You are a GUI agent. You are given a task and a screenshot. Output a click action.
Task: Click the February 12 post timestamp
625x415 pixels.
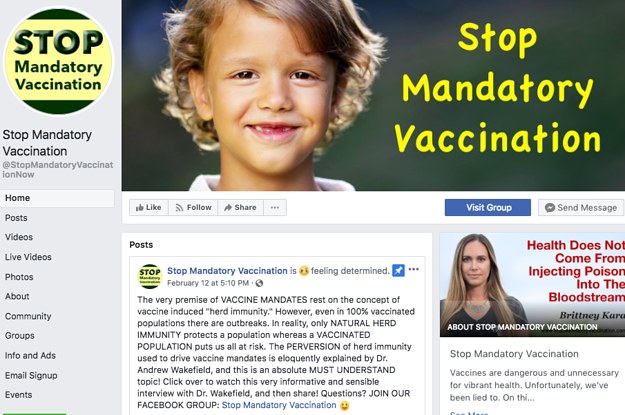[x=208, y=283]
